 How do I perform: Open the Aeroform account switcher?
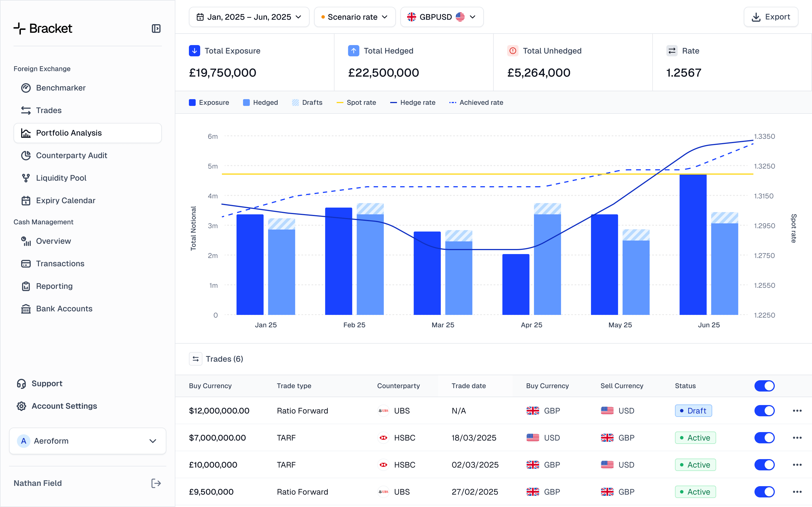[x=88, y=441]
